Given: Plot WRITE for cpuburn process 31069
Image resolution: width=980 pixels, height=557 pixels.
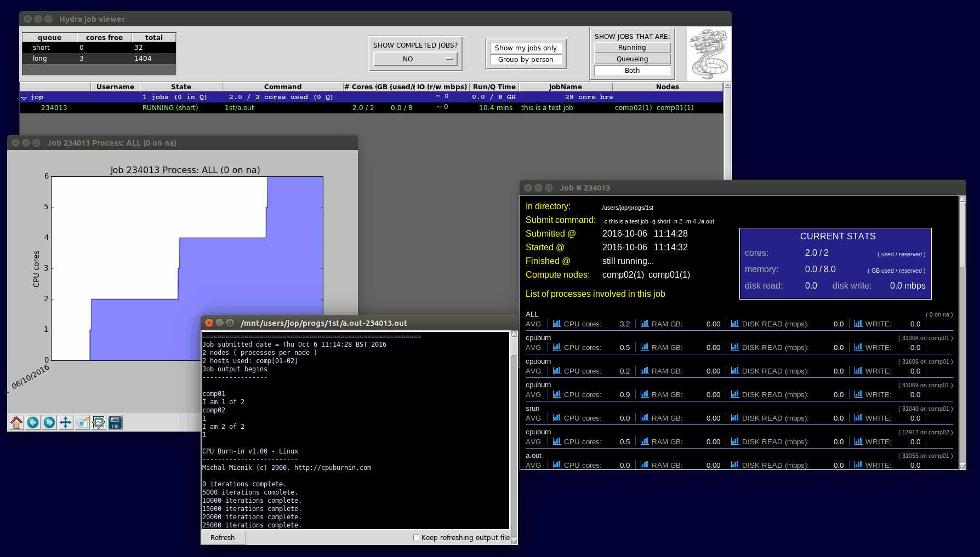Looking at the screenshot, I should (x=858, y=394).
